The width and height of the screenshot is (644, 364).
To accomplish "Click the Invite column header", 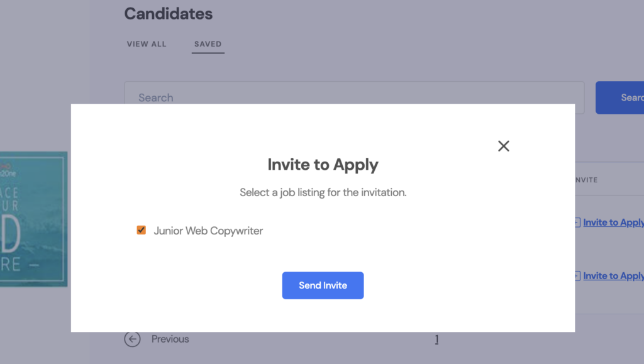I will point(586,180).
